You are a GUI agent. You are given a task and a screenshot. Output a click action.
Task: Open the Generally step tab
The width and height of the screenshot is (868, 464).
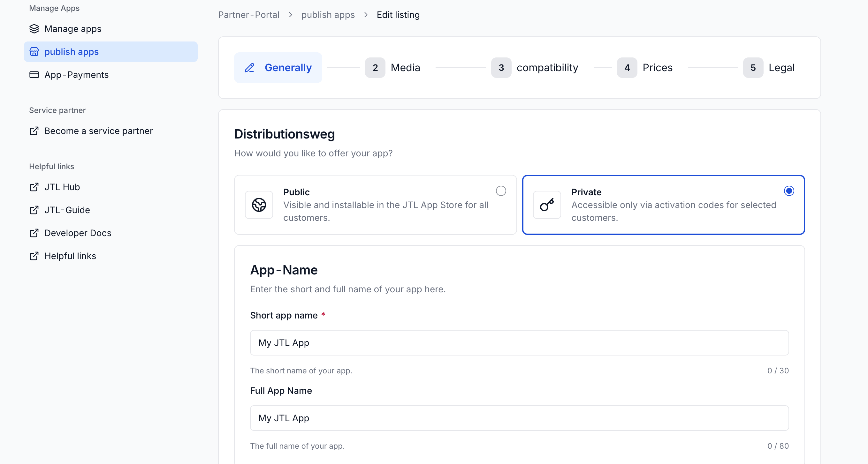point(278,68)
